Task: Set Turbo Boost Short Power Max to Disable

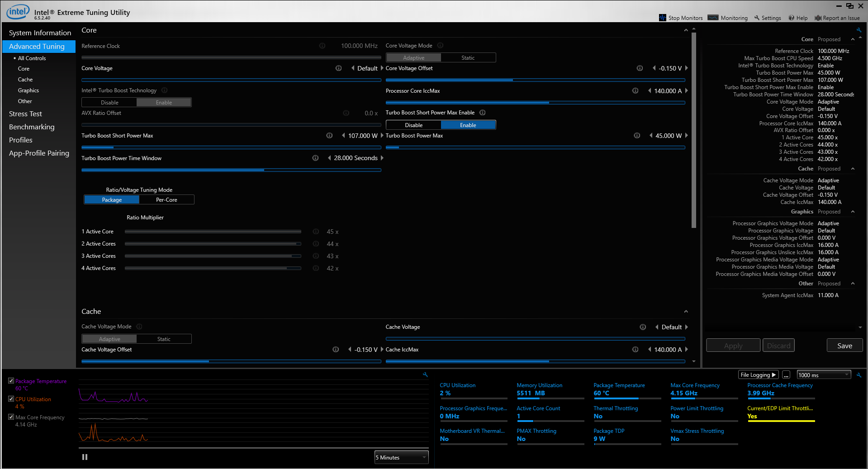Action: 413,125
